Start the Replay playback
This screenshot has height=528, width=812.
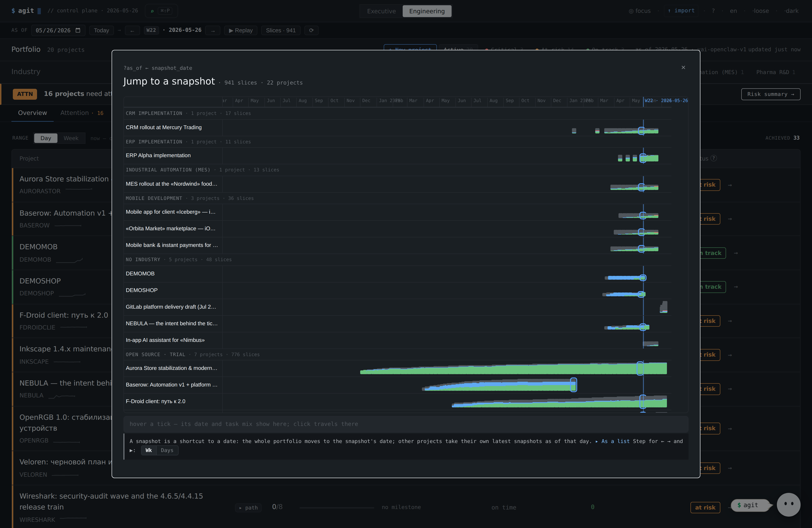[241, 30]
